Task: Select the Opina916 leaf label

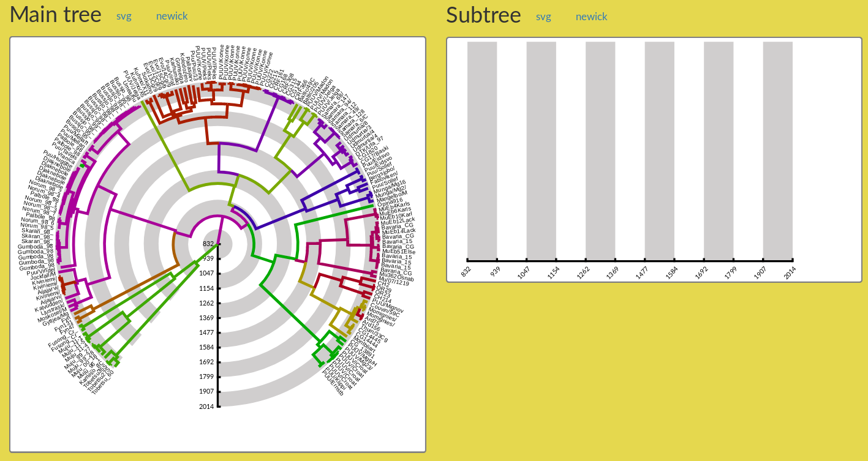Action: [390, 201]
